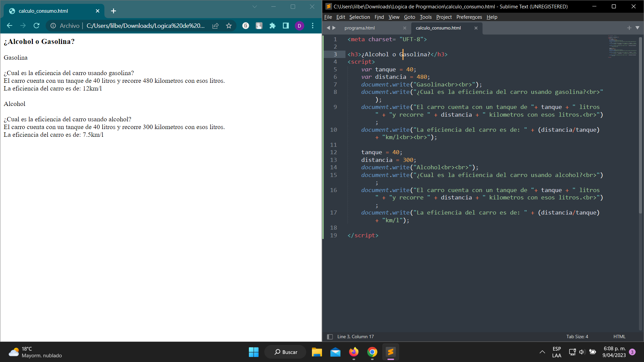
Task: Open File Explorer from taskbar
Action: (317, 352)
